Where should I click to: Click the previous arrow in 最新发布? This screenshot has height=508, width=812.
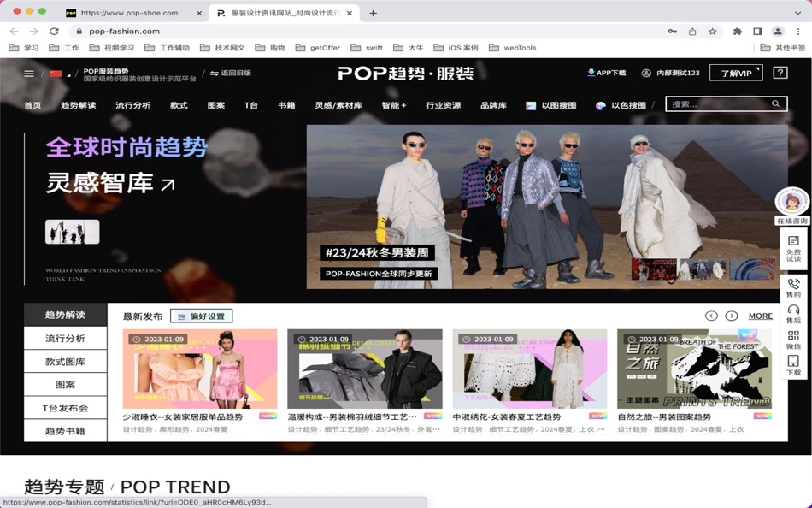click(711, 316)
